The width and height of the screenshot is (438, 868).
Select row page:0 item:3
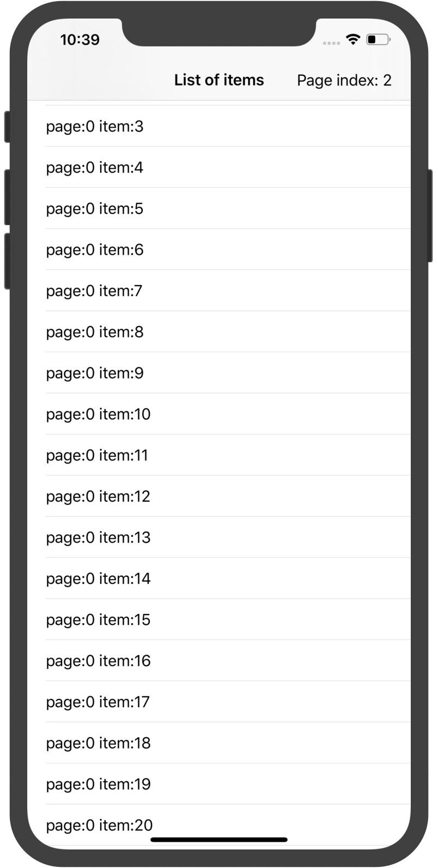click(219, 126)
